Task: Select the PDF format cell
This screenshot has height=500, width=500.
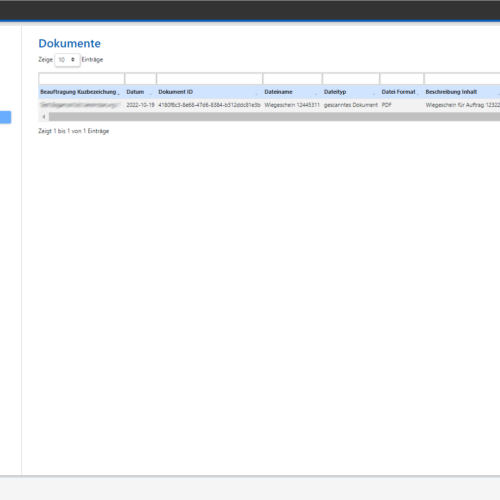Action: pos(387,105)
